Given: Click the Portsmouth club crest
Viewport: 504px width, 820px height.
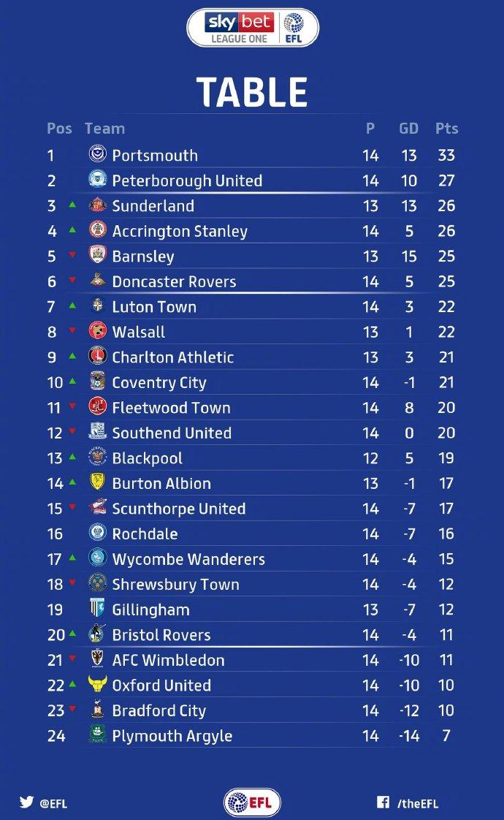Looking at the screenshot, I should [x=97, y=155].
